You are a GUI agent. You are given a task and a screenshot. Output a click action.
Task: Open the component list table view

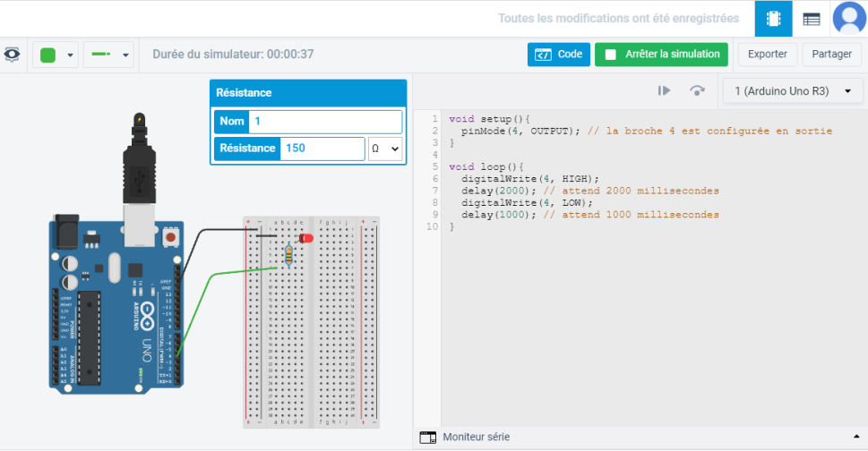(x=812, y=19)
